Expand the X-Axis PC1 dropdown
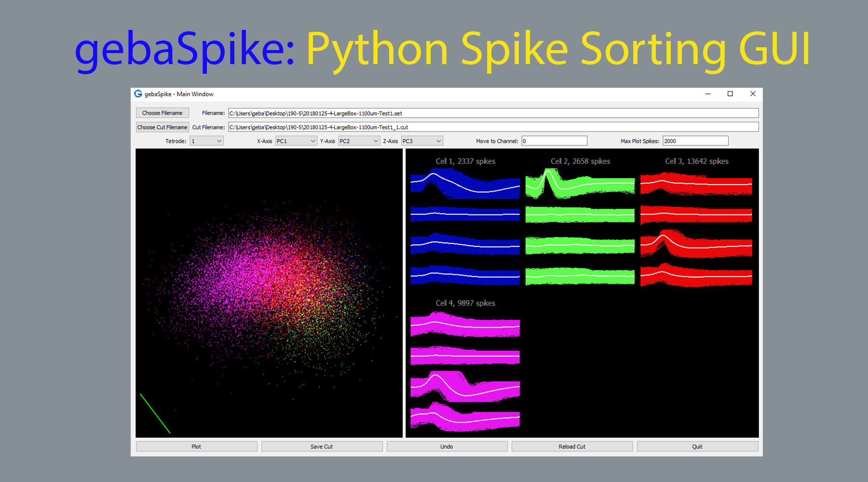The image size is (868, 482). [x=296, y=141]
